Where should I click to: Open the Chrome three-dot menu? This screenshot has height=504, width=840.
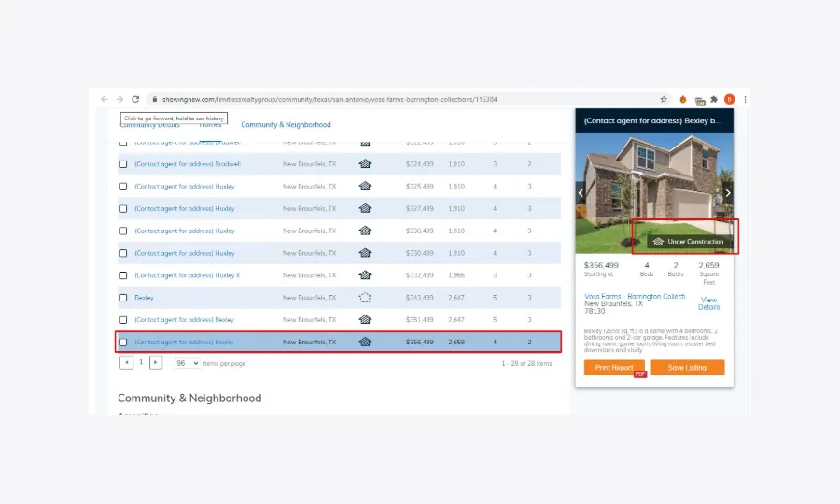click(745, 99)
